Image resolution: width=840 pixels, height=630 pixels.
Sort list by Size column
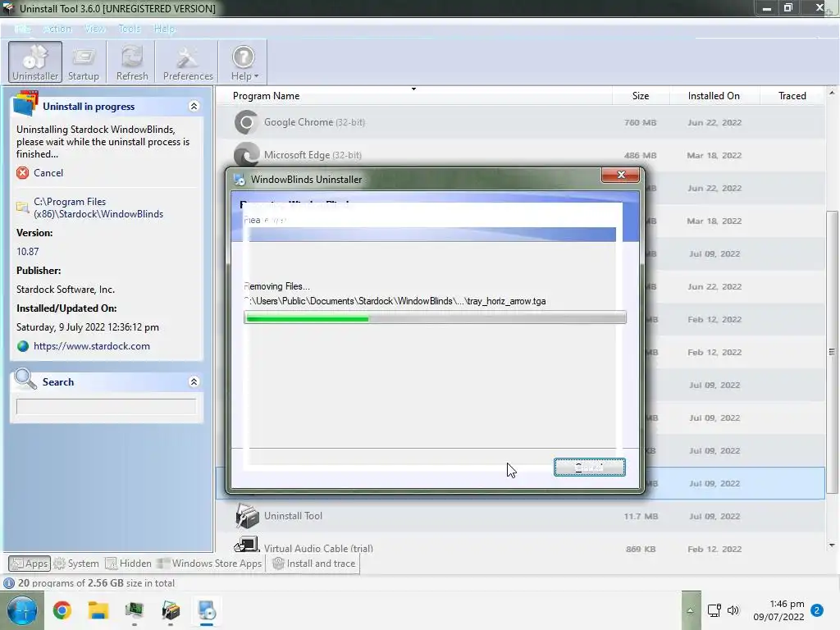(640, 96)
